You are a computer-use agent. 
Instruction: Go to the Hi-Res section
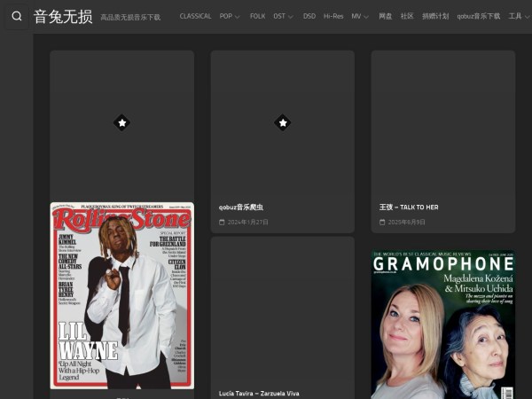pyautogui.click(x=332, y=16)
